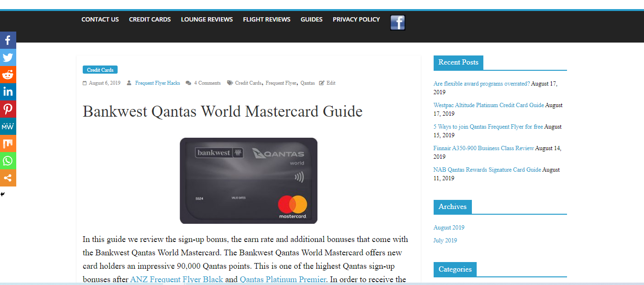The width and height of the screenshot is (644, 285).
Task: Open the Credit Cards menu item
Action: [150, 20]
